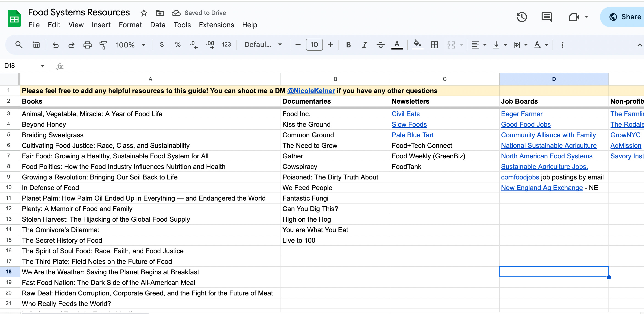Open the fill color picker
This screenshot has width=644, height=314.
(x=417, y=45)
